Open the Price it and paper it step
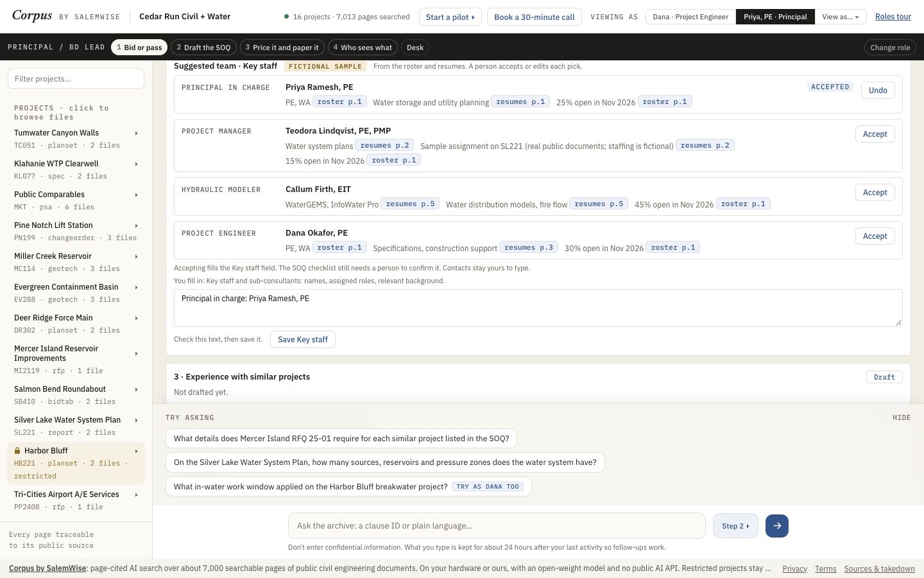This screenshot has height=578, width=924. pos(282,48)
